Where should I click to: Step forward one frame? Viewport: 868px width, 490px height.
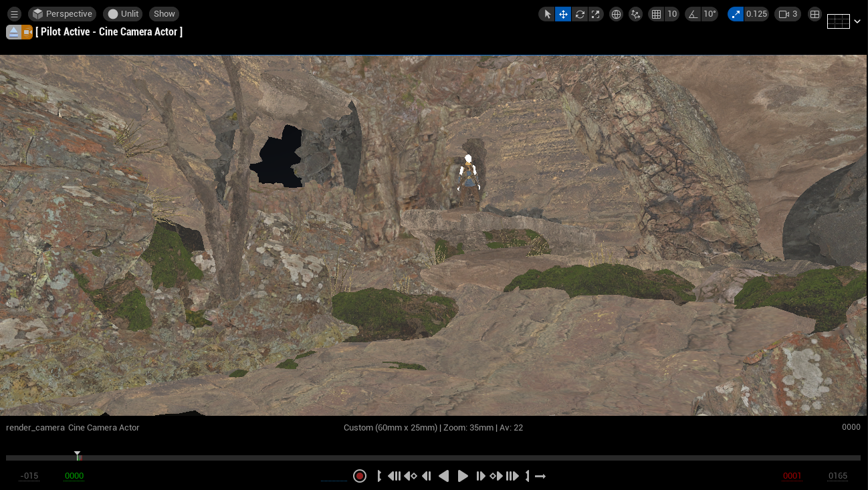point(480,476)
